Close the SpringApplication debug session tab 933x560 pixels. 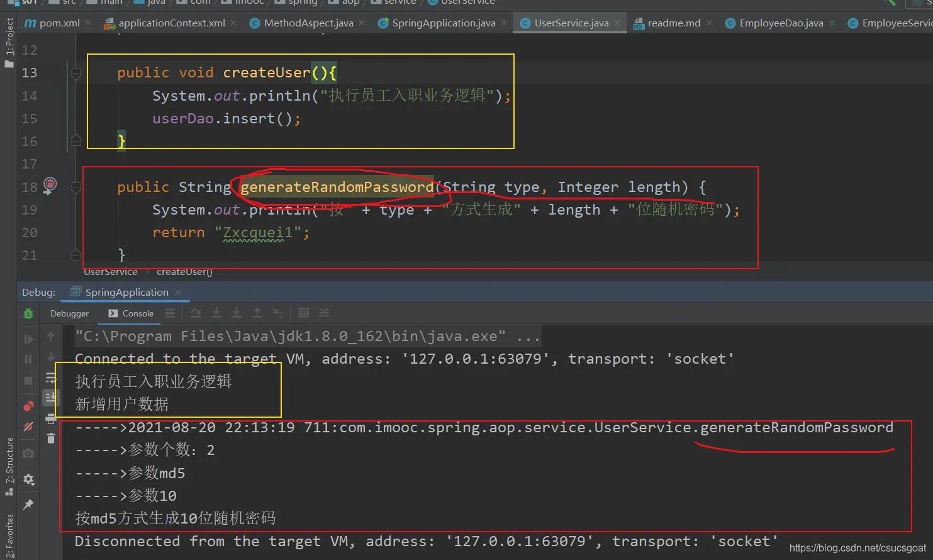point(178,293)
